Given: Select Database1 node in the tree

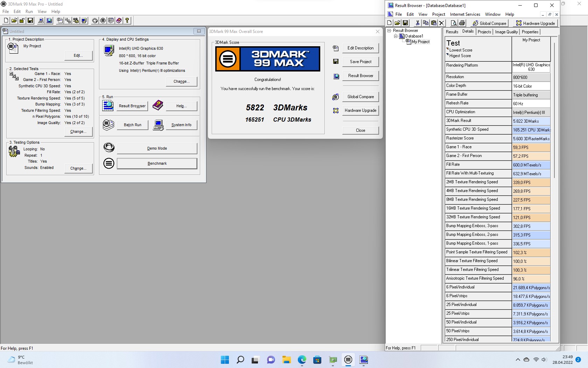Looking at the screenshot, I should click(414, 36).
